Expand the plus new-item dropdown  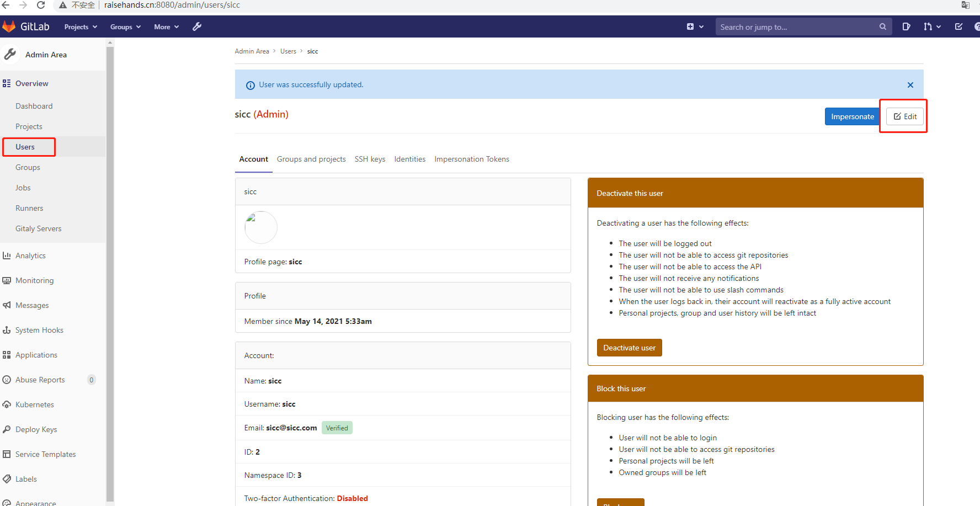click(695, 26)
